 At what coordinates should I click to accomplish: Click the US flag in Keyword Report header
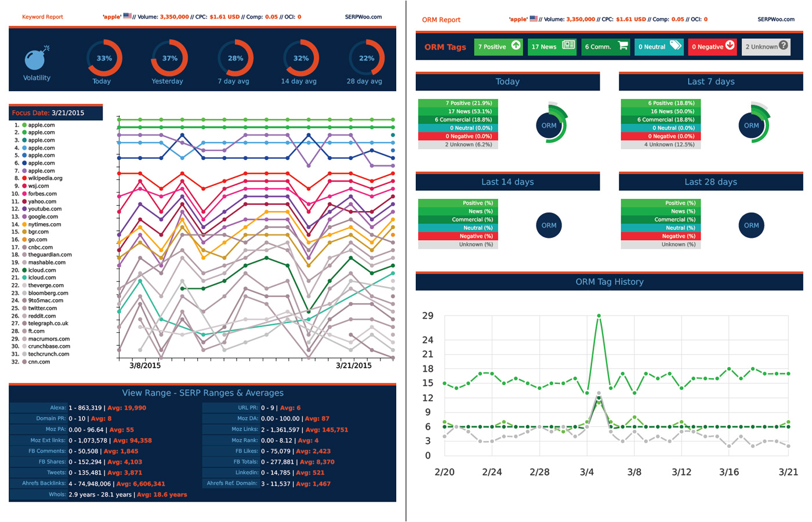[127, 16]
